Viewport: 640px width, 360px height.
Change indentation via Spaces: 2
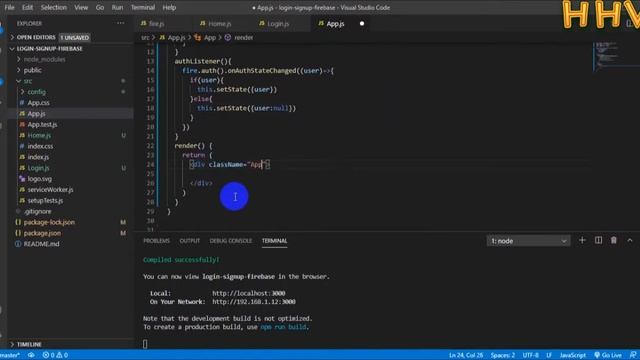[503, 355]
